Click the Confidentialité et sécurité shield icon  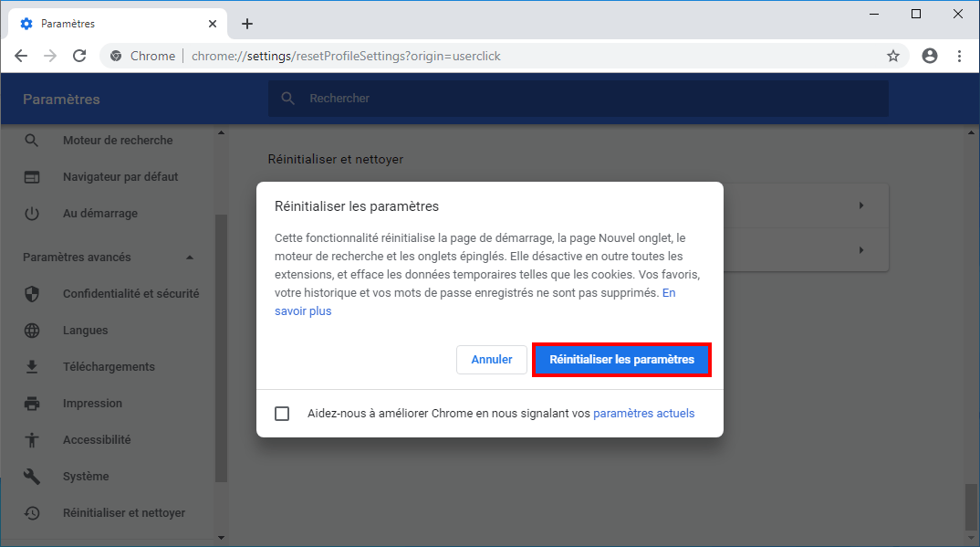pos(32,294)
